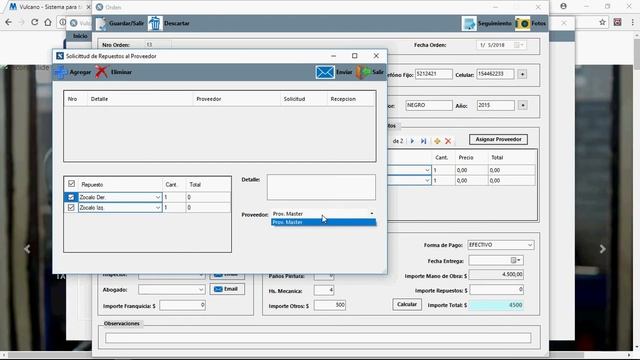Image resolution: width=640 pixels, height=360 pixels.
Task: Open Fecha Entrega date picker
Action: tap(516, 260)
